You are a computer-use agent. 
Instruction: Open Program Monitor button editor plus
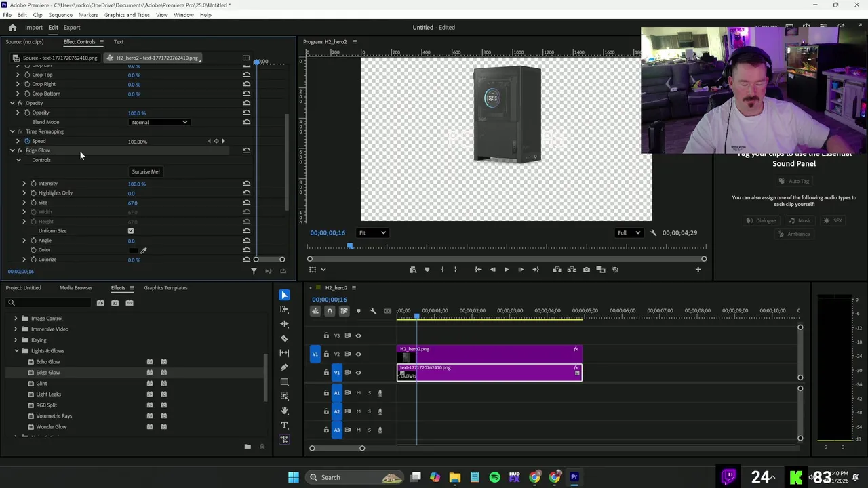[x=698, y=270]
